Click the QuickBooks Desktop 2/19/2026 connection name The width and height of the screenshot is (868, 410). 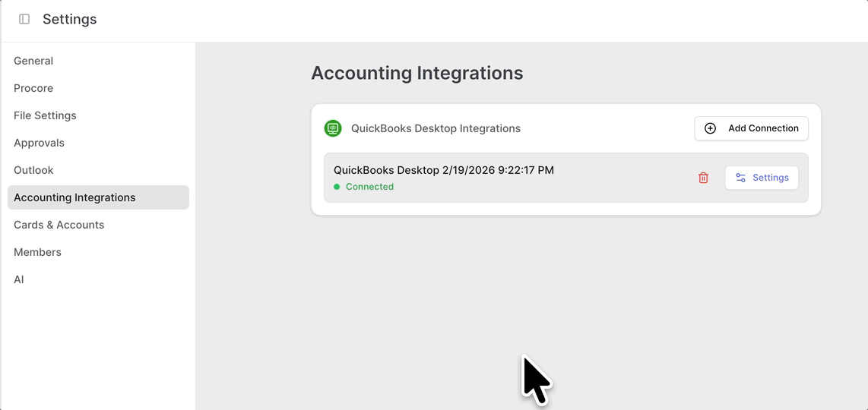443,170
